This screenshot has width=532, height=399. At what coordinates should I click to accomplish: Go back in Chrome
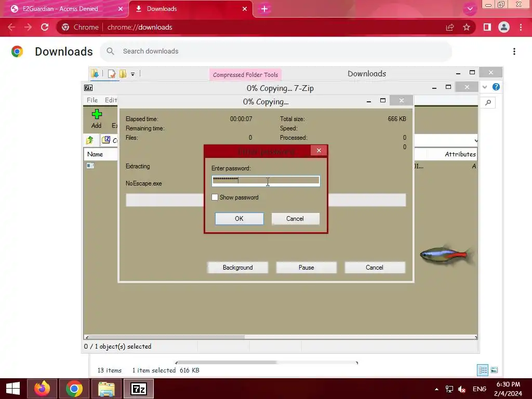(x=11, y=27)
